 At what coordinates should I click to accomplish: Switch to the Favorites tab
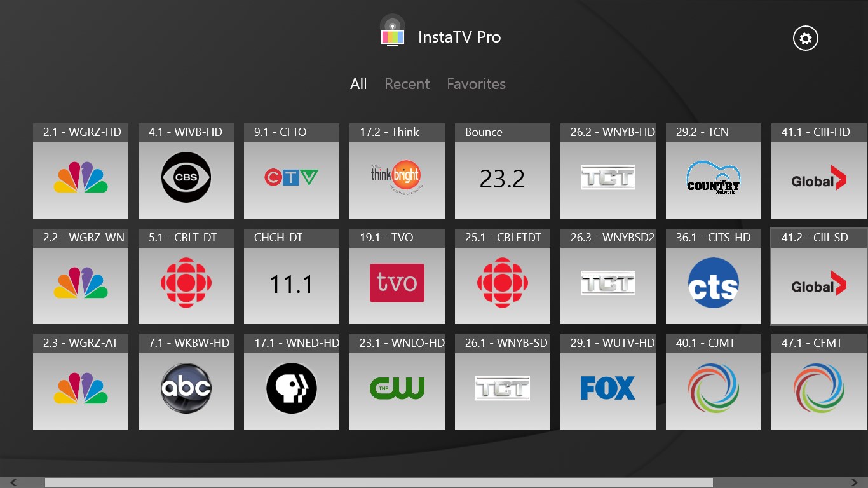coord(476,84)
